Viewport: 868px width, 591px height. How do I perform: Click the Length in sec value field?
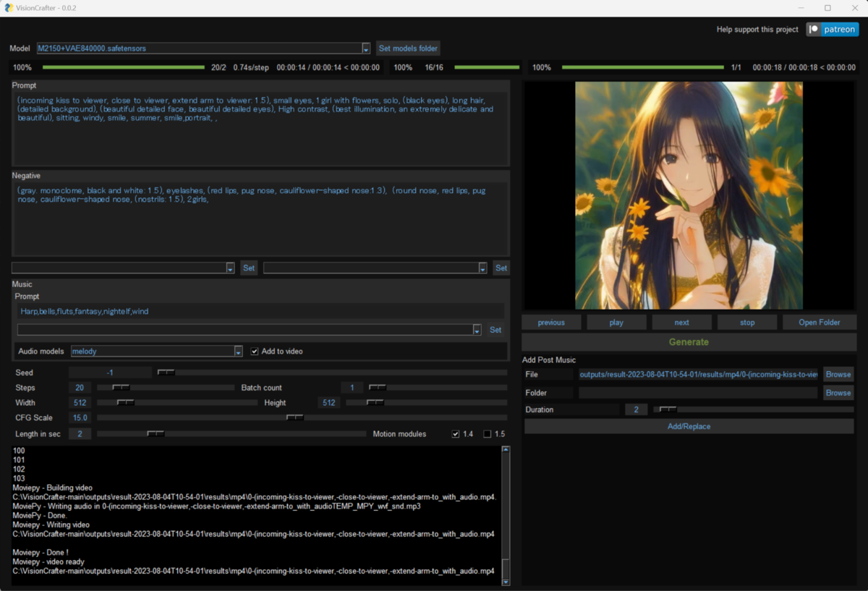pos(80,434)
